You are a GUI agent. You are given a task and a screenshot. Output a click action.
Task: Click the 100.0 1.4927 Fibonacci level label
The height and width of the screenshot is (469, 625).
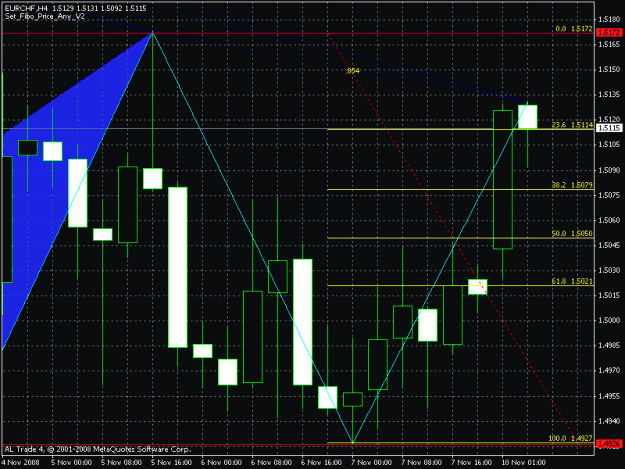click(571, 438)
